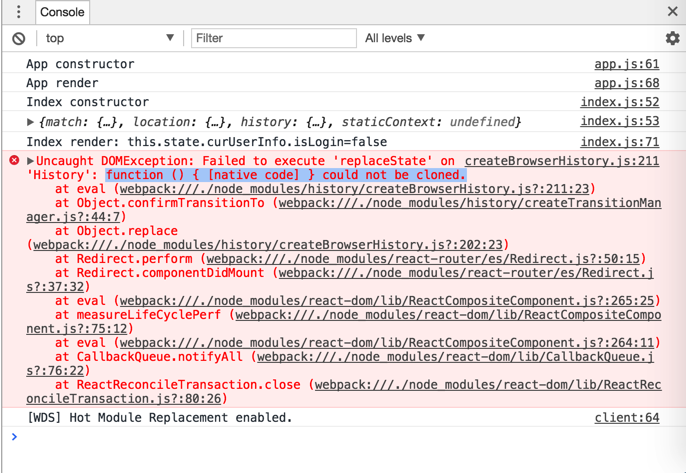The height and width of the screenshot is (473, 686).
Task: Open the three-dot DevTools menu
Action: (18, 12)
